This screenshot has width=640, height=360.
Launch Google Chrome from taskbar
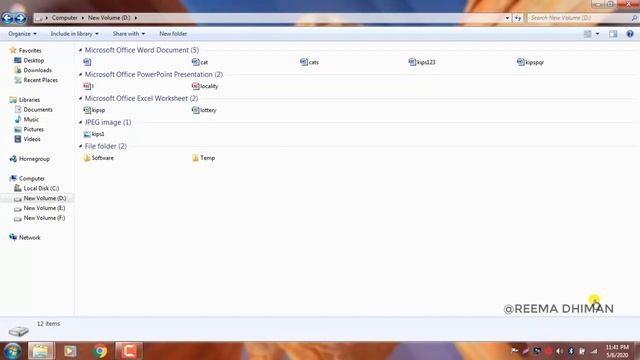(x=100, y=351)
